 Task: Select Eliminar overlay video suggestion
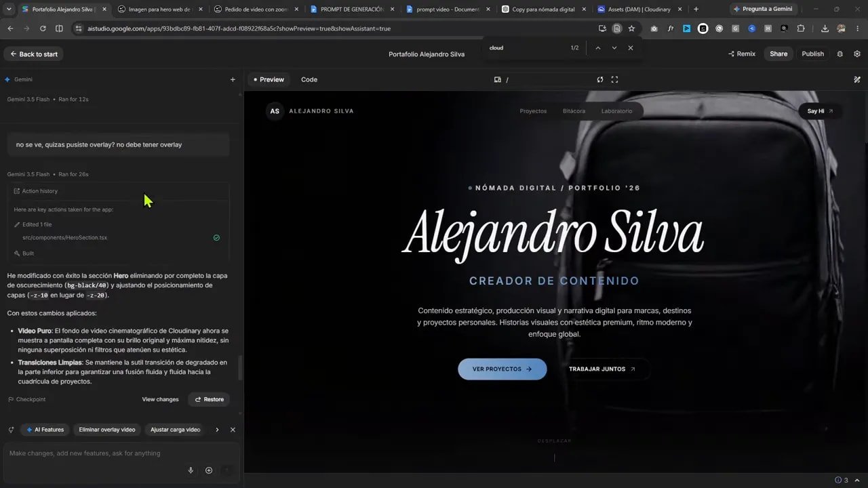pyautogui.click(x=107, y=430)
